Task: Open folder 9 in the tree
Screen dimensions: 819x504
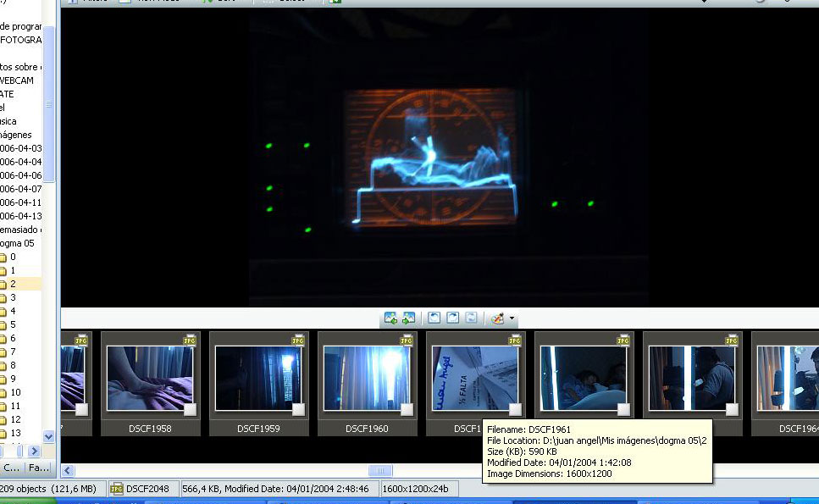Action: [x=13, y=379]
